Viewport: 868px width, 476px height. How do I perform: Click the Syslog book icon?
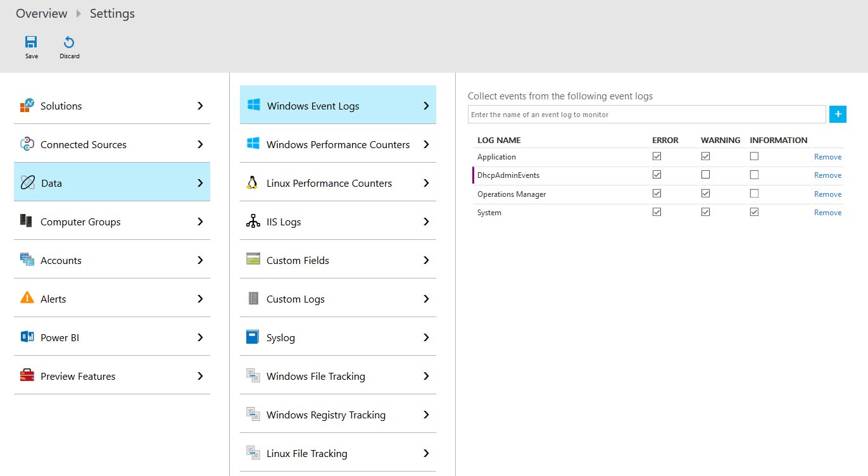(253, 337)
